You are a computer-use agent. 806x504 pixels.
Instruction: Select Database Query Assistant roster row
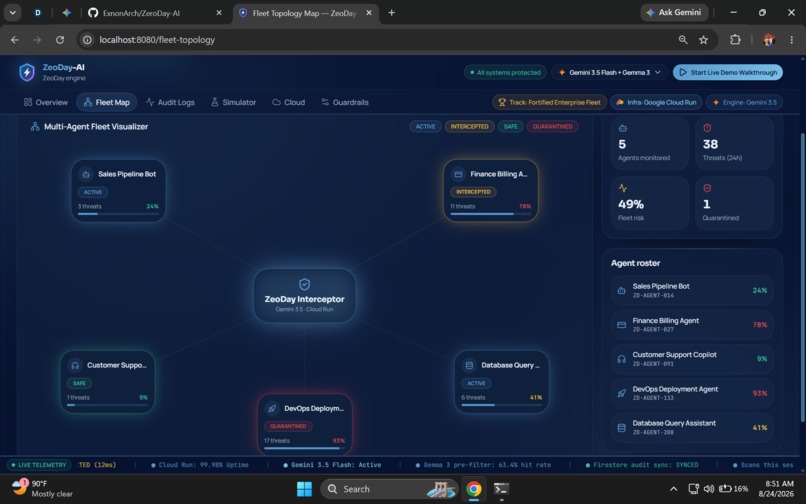click(x=692, y=427)
